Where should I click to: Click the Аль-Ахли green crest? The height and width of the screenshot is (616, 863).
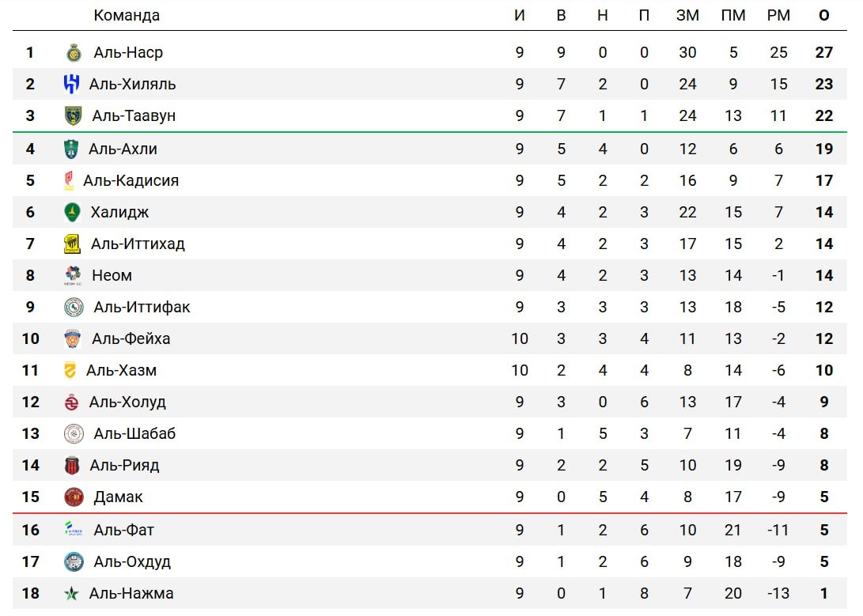[x=71, y=149]
